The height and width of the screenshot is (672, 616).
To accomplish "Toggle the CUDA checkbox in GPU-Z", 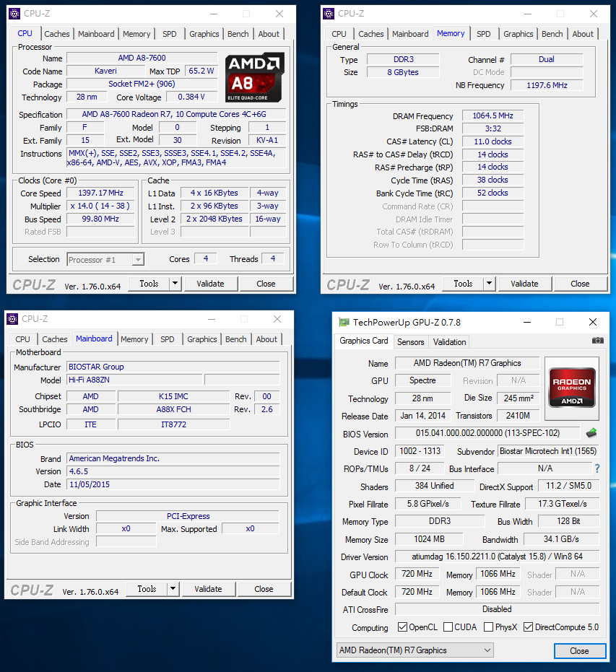I will 448,627.
